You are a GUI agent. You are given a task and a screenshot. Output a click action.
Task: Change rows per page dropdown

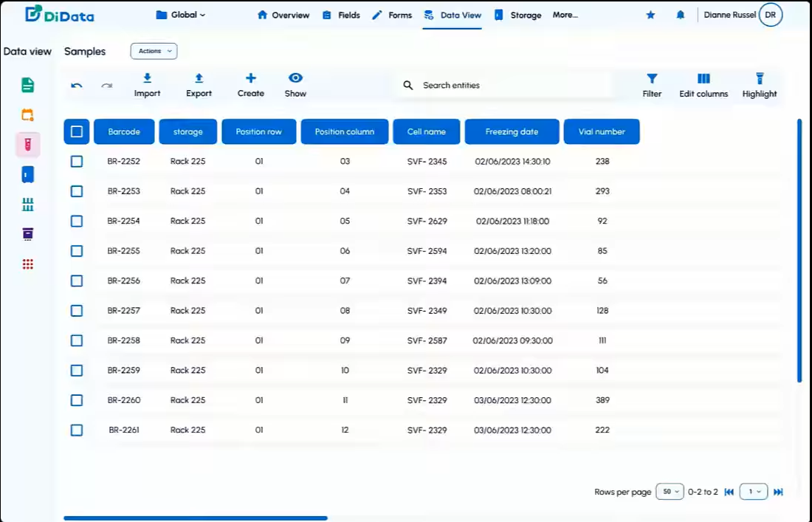[670, 492]
